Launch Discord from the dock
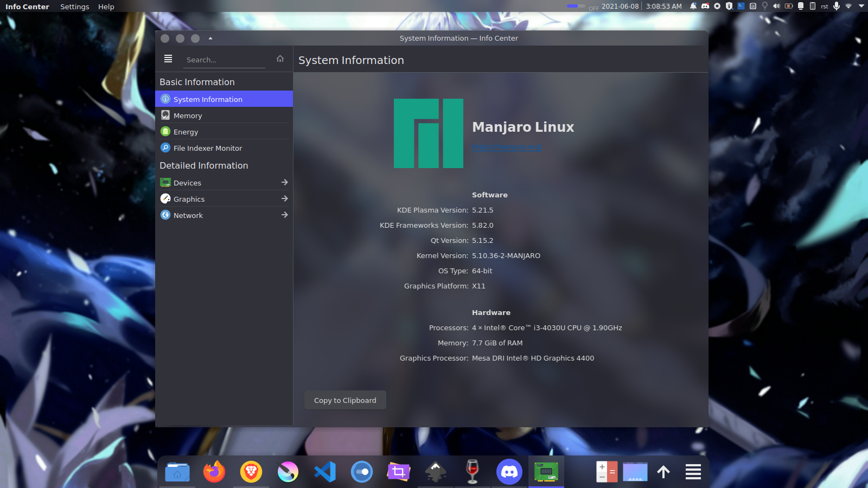This screenshot has width=868, height=488. (x=509, y=472)
